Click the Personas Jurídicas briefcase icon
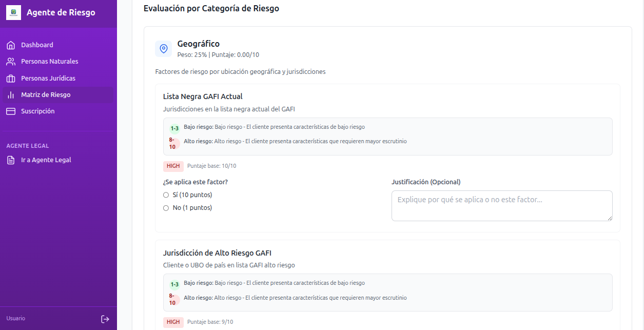Screen dimensions: 644x330 [x=11, y=77]
